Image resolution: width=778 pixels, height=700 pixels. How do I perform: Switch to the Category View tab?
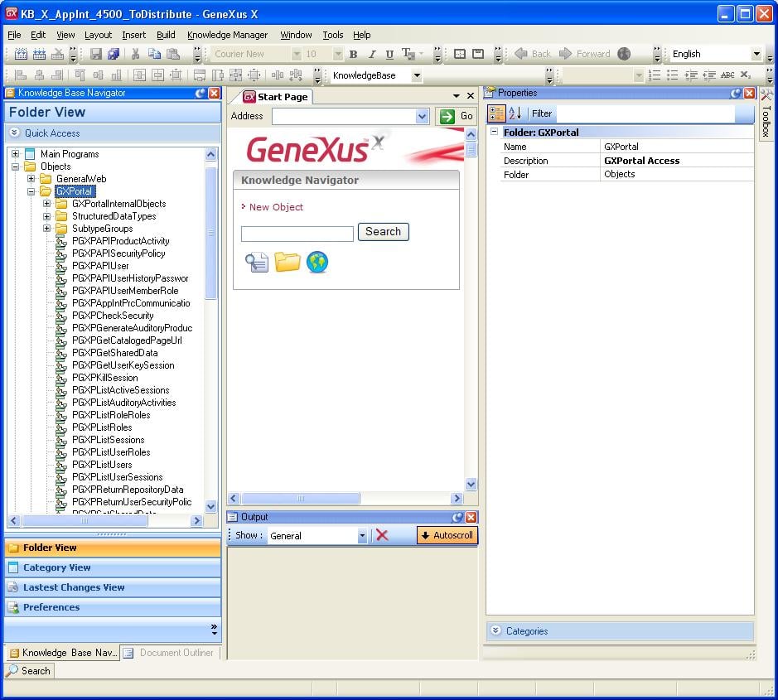pos(56,567)
